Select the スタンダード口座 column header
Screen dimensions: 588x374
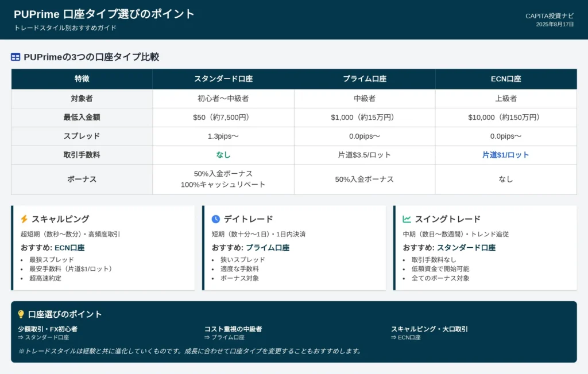point(223,79)
